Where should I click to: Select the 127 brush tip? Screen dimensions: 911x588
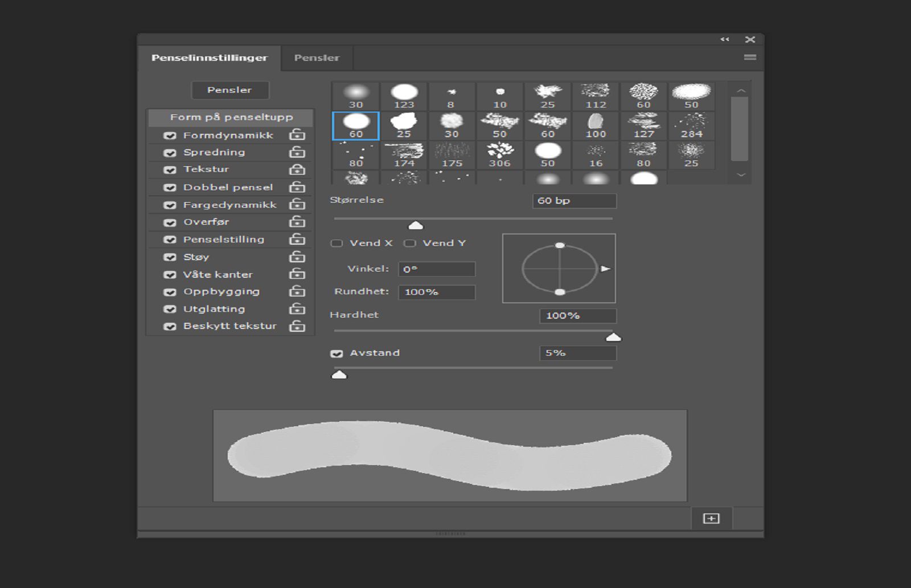pos(643,125)
